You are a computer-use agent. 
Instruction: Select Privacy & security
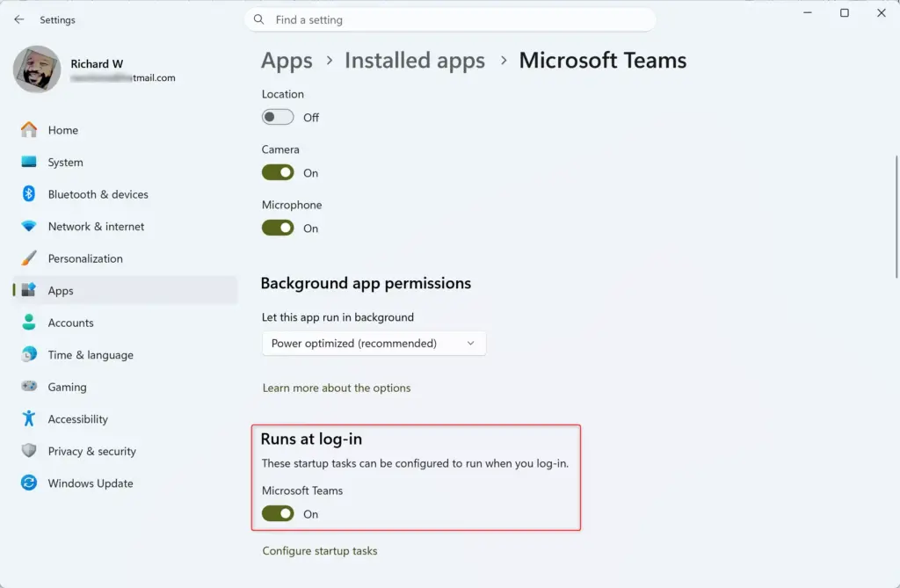[125, 452]
